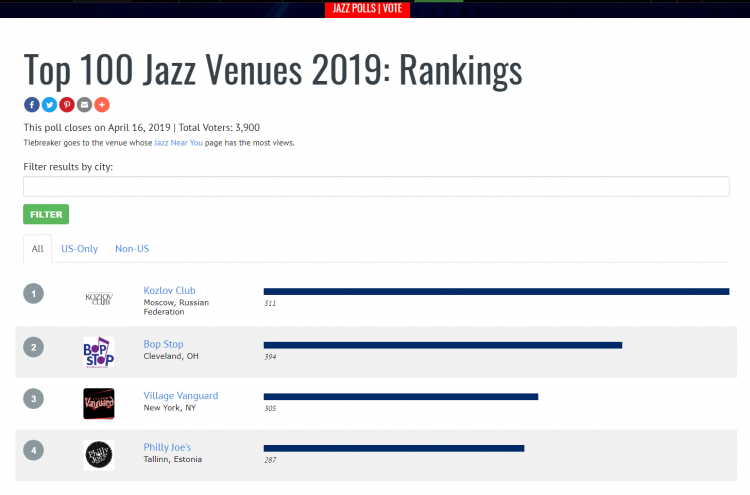Screen dimensions: 750x495
Task: Share the rankings by email icon
Action: coord(84,105)
